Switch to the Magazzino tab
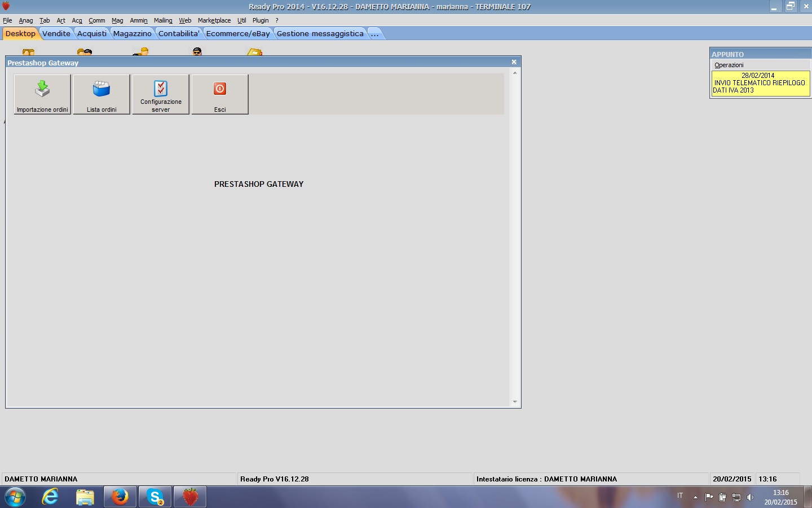Viewport: 812px width, 508px height. [133, 33]
